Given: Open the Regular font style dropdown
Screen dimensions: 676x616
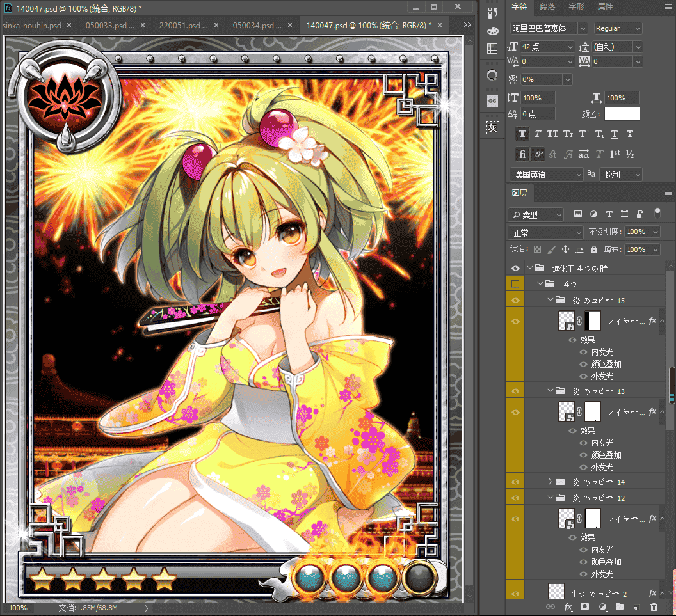Looking at the screenshot, I should point(637,28).
